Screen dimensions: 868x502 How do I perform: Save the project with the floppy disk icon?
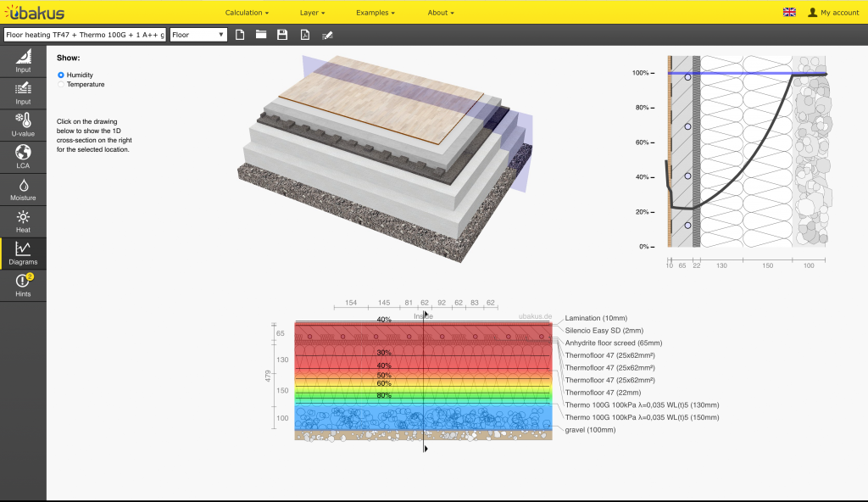coord(282,35)
